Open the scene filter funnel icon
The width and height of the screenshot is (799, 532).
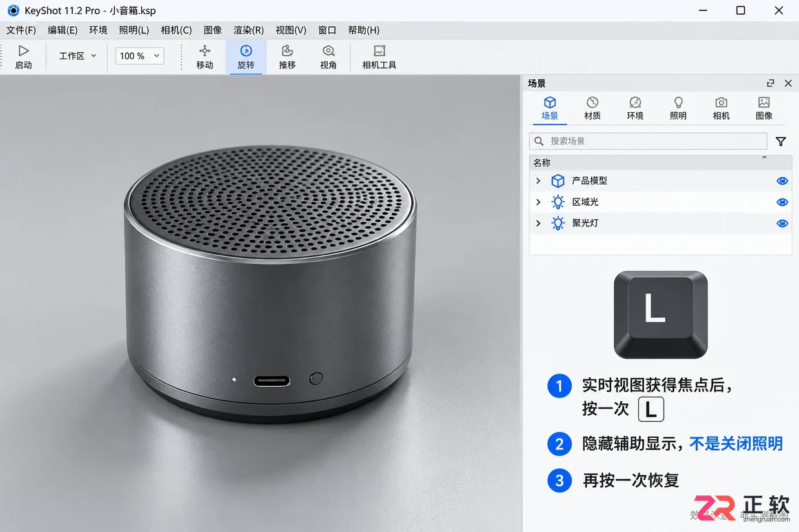[x=781, y=141]
